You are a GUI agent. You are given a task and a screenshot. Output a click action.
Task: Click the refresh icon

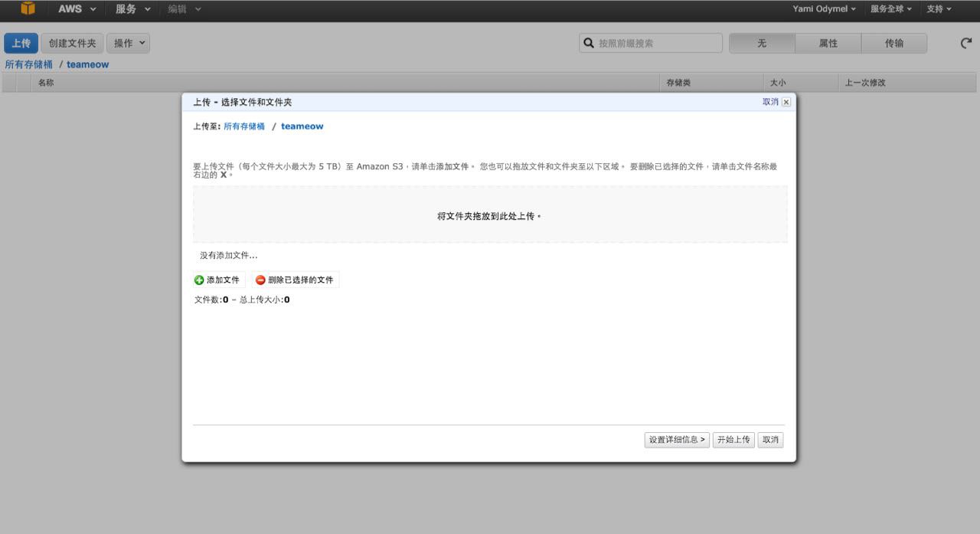click(x=966, y=43)
